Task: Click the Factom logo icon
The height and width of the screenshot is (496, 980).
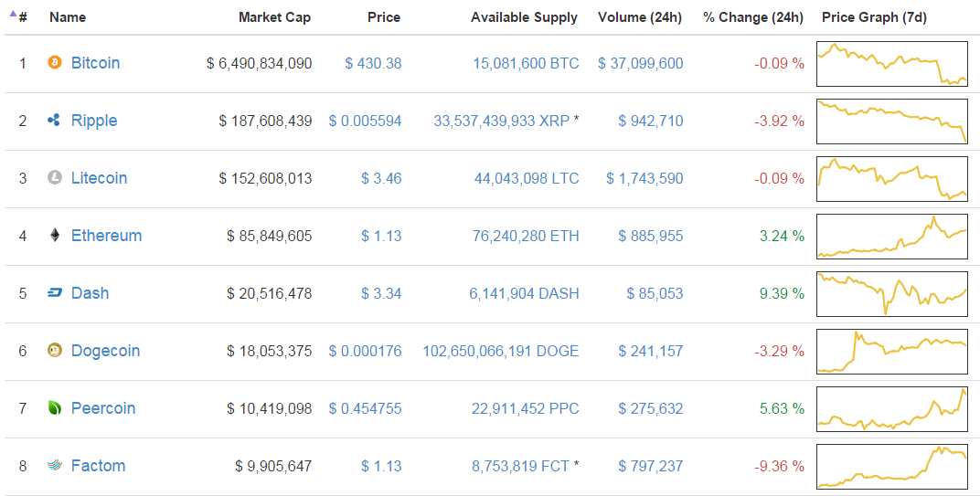Action: [55, 466]
